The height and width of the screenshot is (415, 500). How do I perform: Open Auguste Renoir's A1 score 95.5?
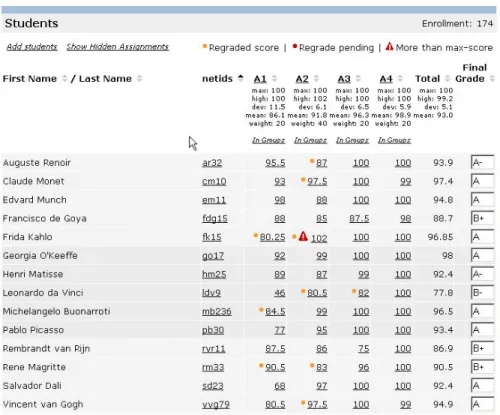pyautogui.click(x=275, y=163)
